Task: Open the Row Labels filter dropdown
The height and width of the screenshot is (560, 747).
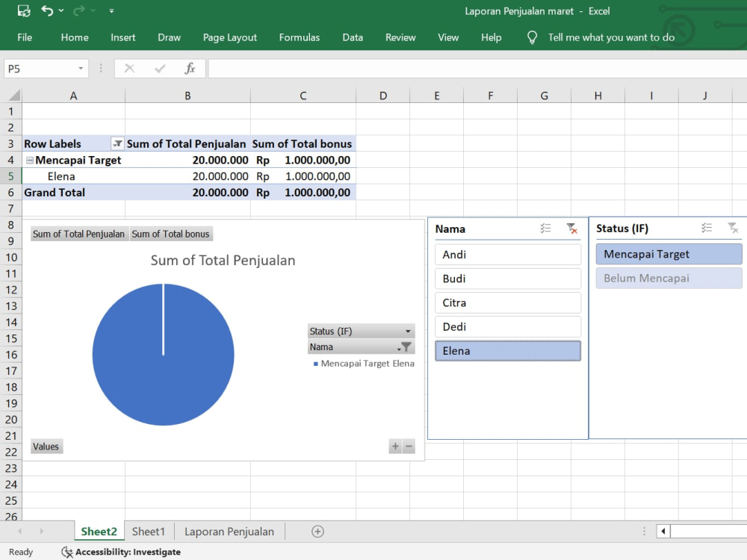Action: click(117, 143)
